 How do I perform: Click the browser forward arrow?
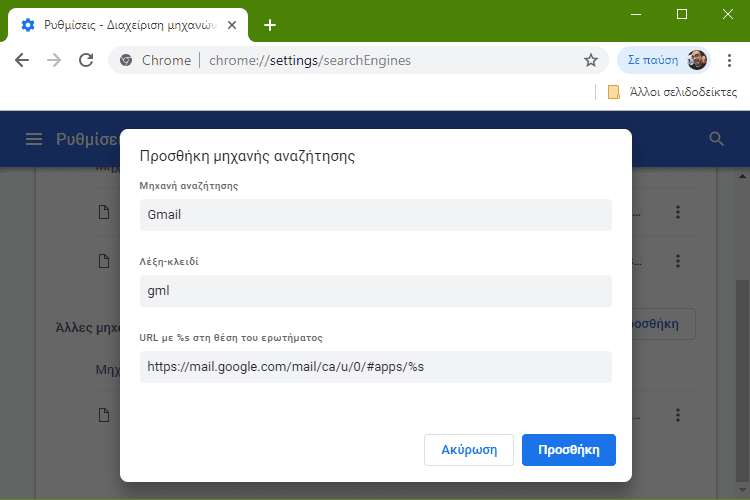tap(54, 60)
